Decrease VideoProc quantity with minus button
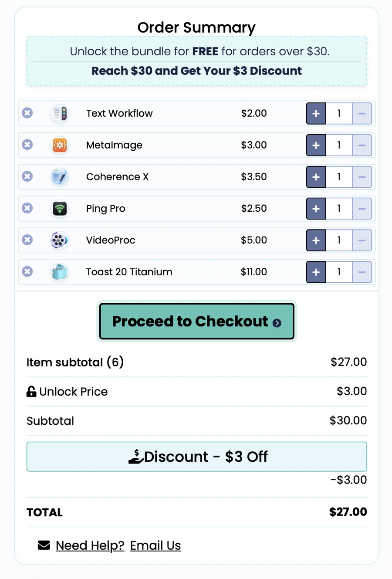The width and height of the screenshot is (392, 579). [362, 240]
